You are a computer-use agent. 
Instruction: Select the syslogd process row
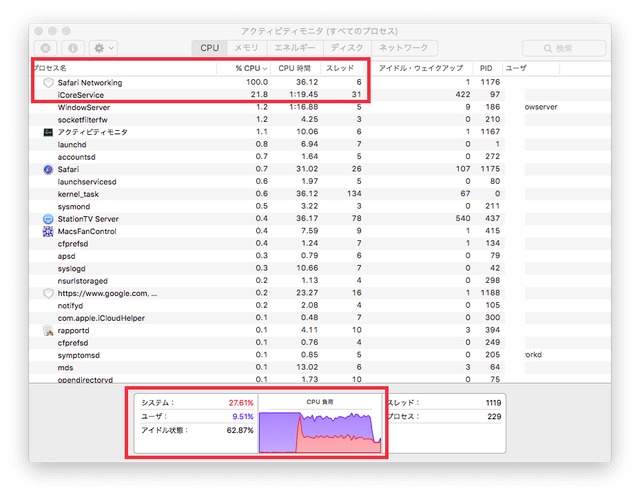pyautogui.click(x=320, y=268)
